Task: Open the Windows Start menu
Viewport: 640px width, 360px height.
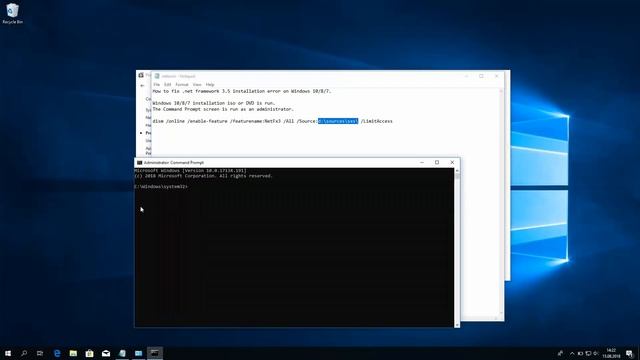Action: (x=8, y=353)
